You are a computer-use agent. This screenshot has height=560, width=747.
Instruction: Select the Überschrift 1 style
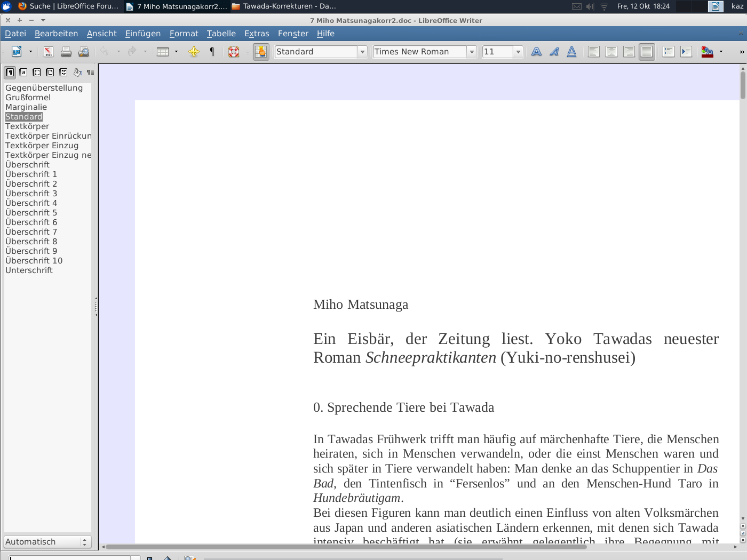[31, 174]
